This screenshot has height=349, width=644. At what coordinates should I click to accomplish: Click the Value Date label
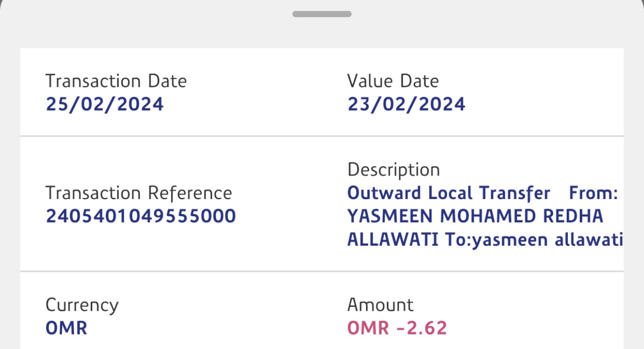tap(393, 81)
